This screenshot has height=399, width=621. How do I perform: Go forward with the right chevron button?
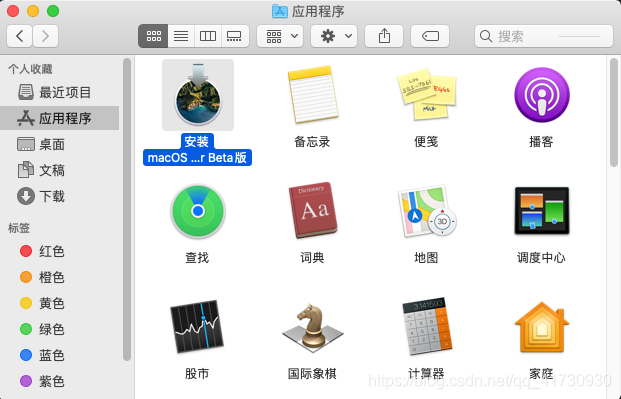point(46,36)
